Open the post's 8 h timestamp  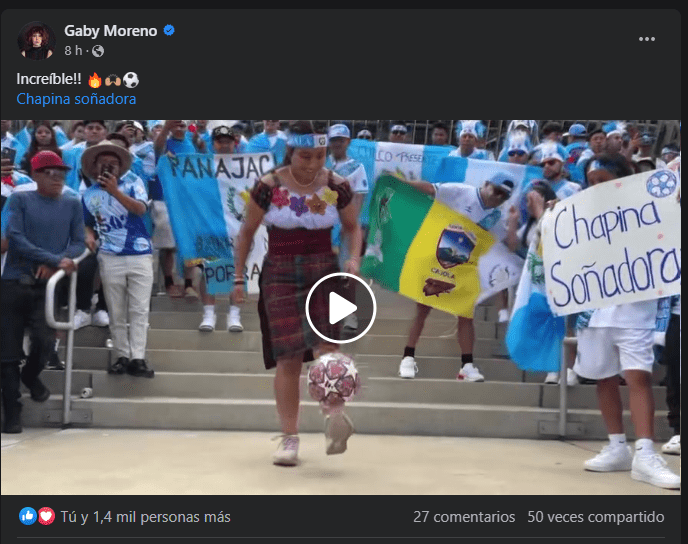tap(73, 51)
